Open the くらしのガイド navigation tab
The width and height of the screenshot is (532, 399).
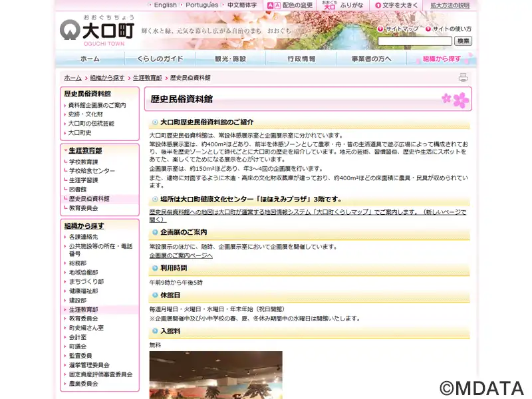pyautogui.click(x=160, y=59)
